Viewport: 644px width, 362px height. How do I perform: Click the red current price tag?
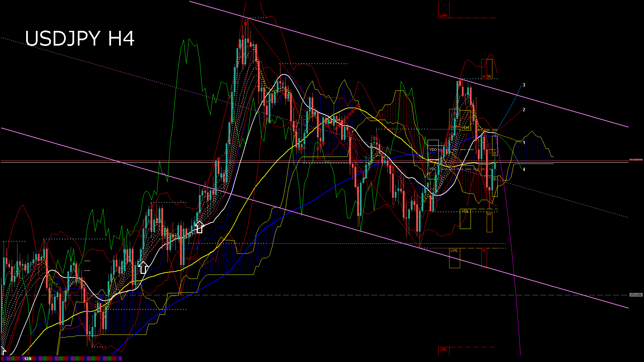[x=636, y=161]
